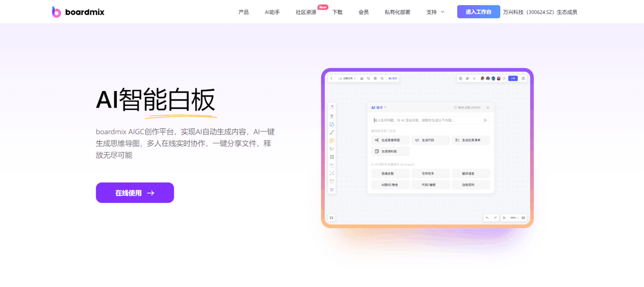
Task: Click the celebrate icon next to play
Action: pyautogui.click(x=467, y=79)
